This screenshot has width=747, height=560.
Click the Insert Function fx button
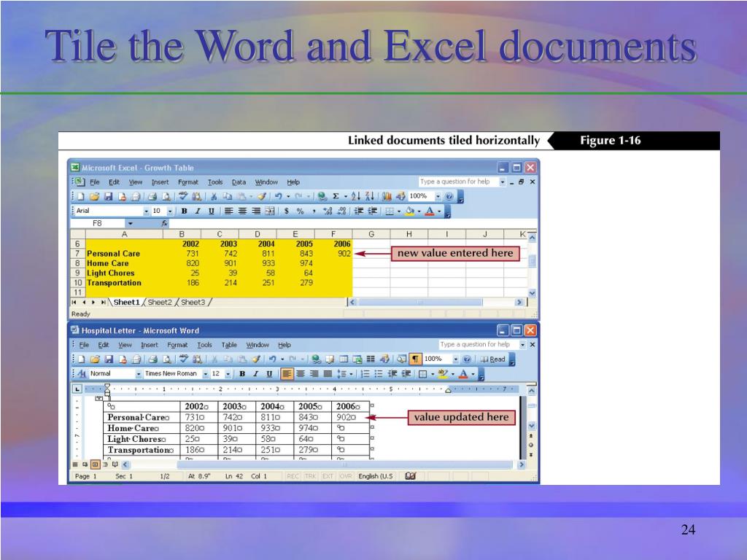click(164, 223)
